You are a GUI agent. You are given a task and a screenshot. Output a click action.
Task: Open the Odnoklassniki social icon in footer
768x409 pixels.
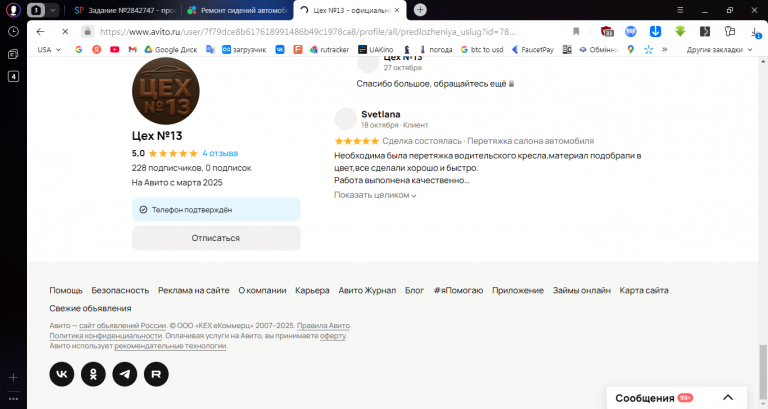tap(93, 374)
